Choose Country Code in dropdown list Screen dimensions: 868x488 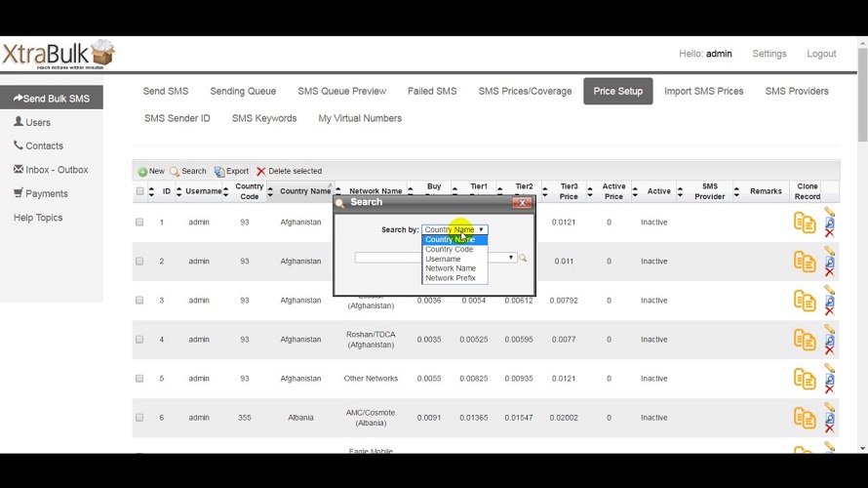click(454, 249)
